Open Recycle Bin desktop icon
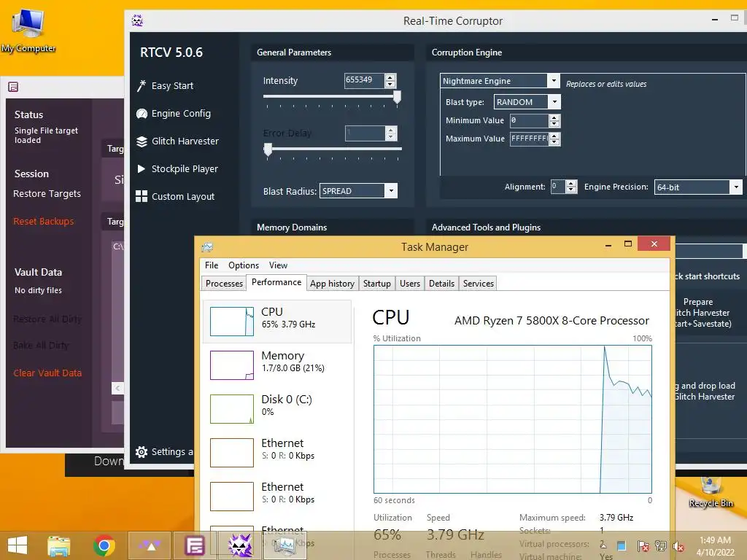Image resolution: width=747 pixels, height=560 pixels. pyautogui.click(x=711, y=492)
